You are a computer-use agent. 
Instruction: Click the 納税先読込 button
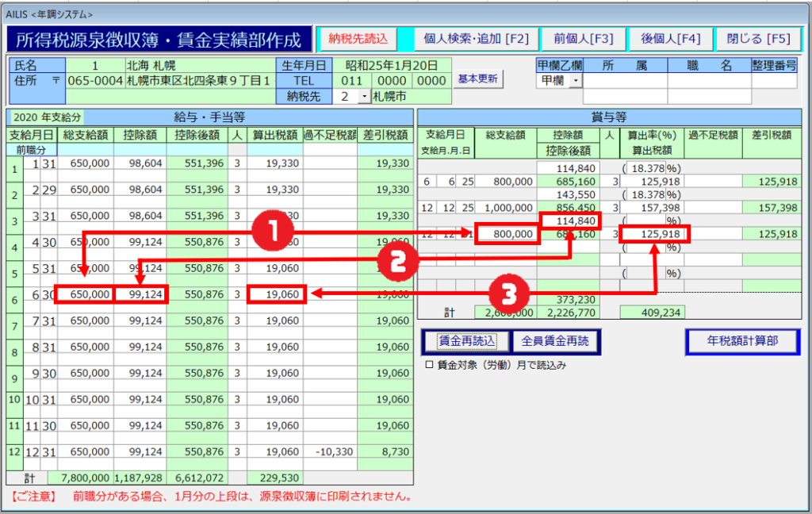[x=358, y=39]
